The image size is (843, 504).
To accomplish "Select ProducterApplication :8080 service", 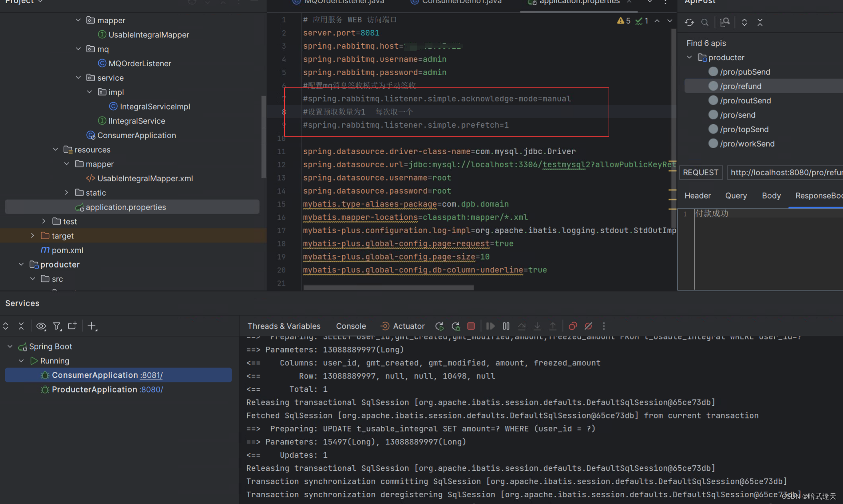I will coord(102,389).
